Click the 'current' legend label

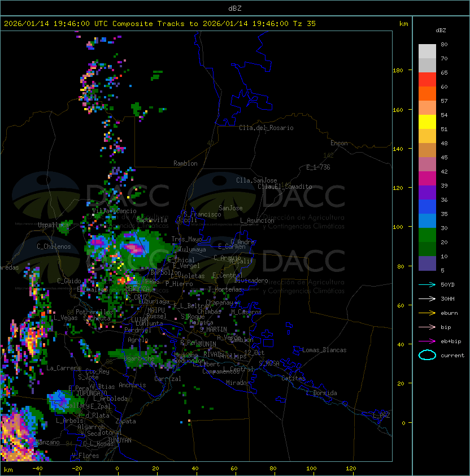point(452,356)
